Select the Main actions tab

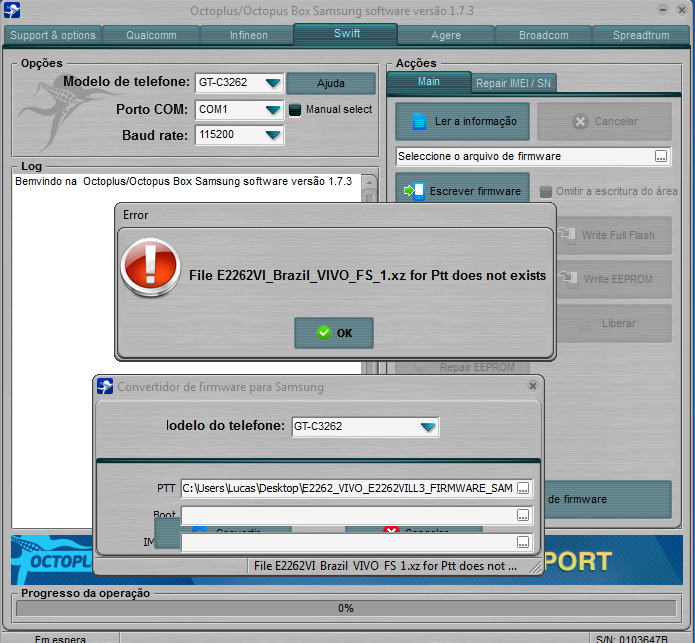[429, 82]
